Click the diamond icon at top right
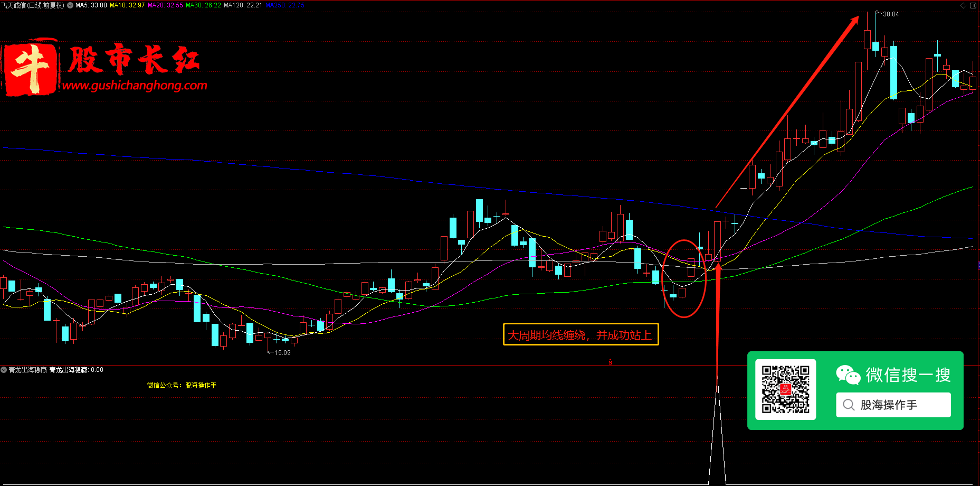Screen dimensions: 980x486 point(963,5)
